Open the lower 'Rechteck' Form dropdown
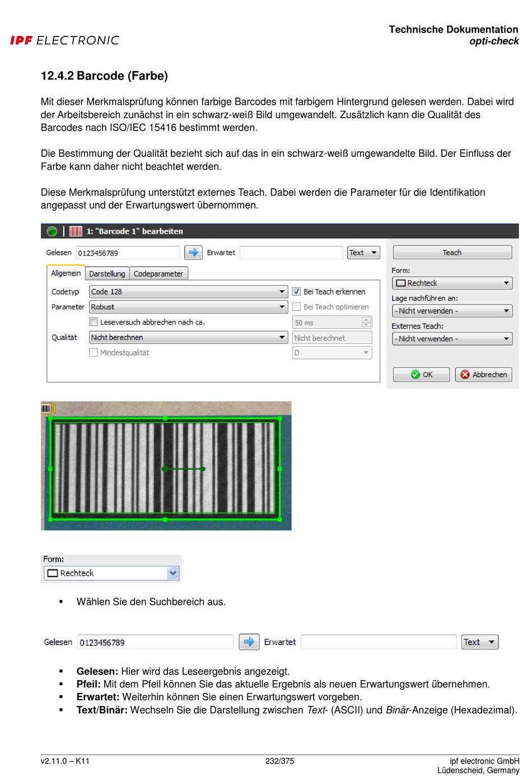 click(111, 573)
